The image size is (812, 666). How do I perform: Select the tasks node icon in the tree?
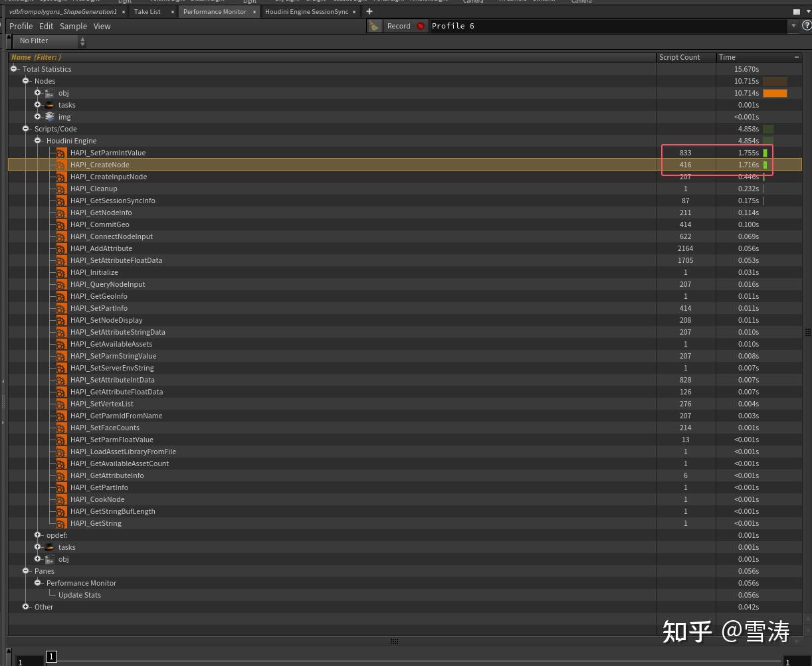pos(50,105)
